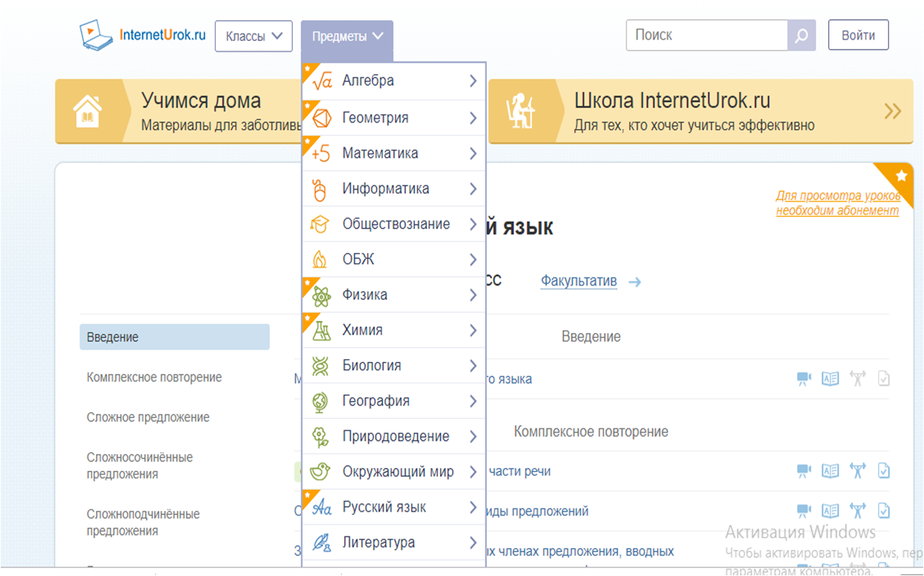Click the trainer icon in виды предложений row
Viewport: 924px width, 576px height.
857,511
